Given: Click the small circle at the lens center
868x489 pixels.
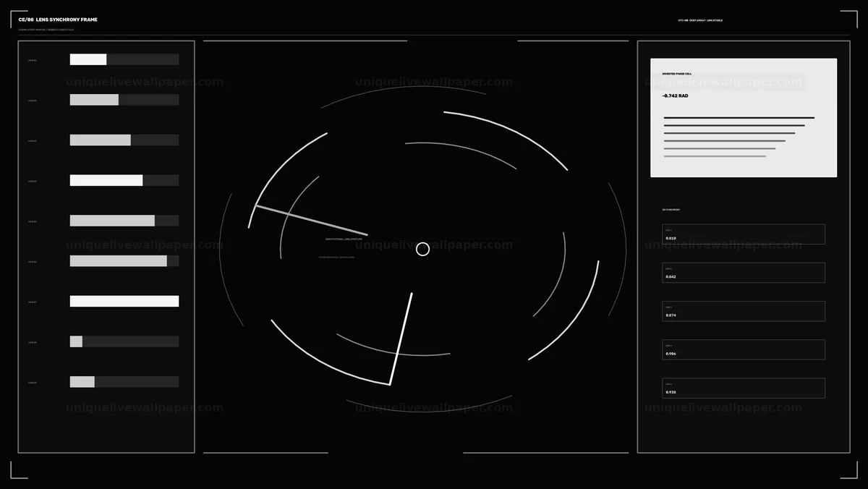Looking at the screenshot, I should coord(423,249).
